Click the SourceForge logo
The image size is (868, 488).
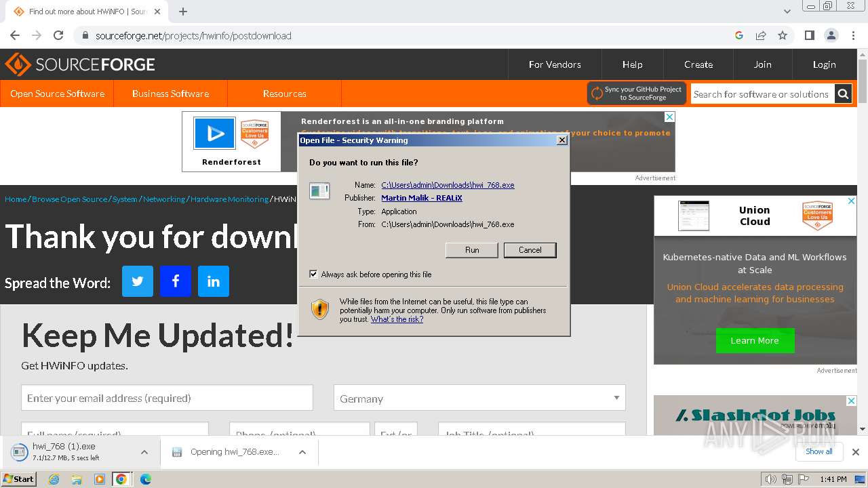click(x=80, y=64)
